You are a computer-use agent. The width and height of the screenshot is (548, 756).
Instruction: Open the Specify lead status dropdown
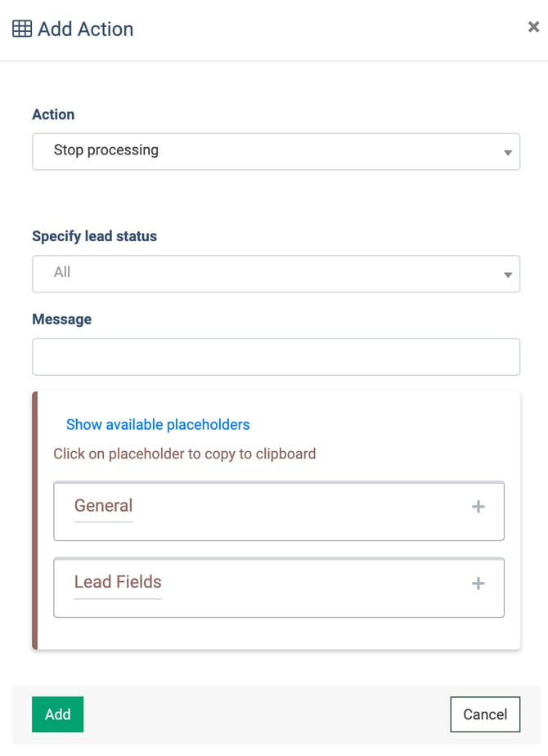pos(276,274)
